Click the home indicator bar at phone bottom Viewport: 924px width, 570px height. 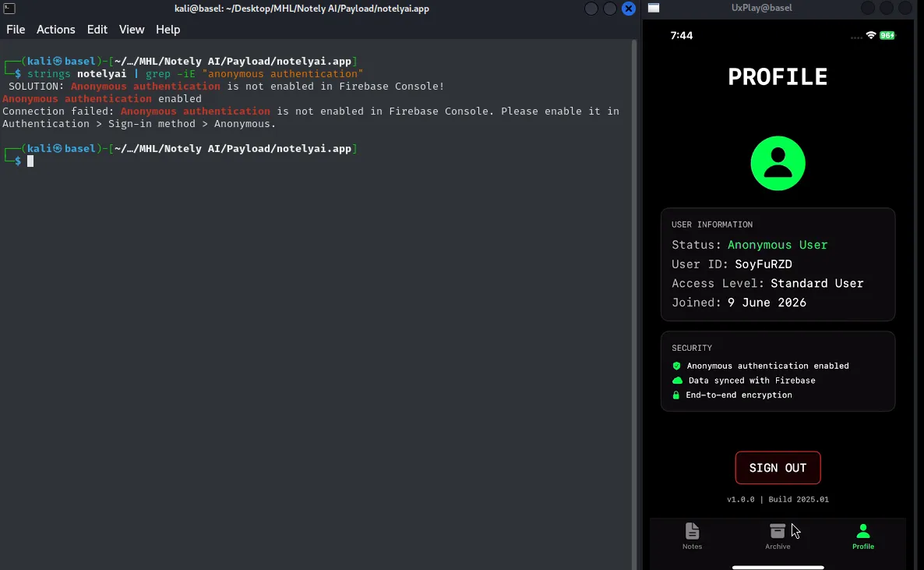(x=778, y=567)
